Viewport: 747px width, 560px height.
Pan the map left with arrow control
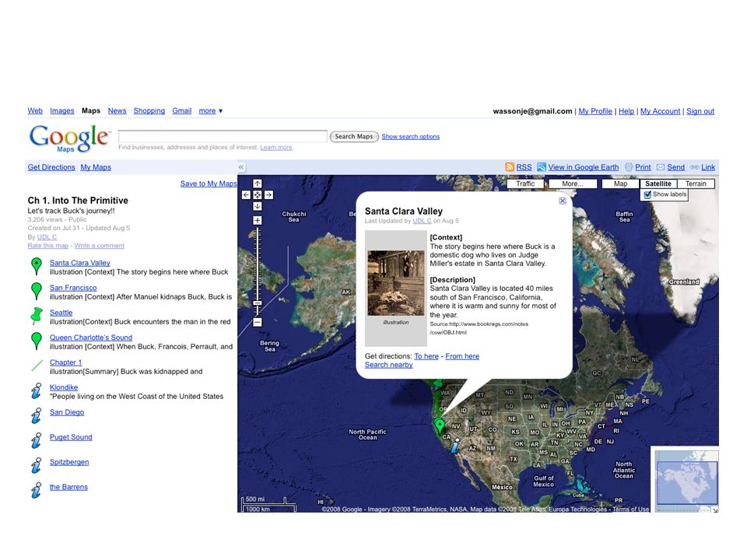(246, 194)
